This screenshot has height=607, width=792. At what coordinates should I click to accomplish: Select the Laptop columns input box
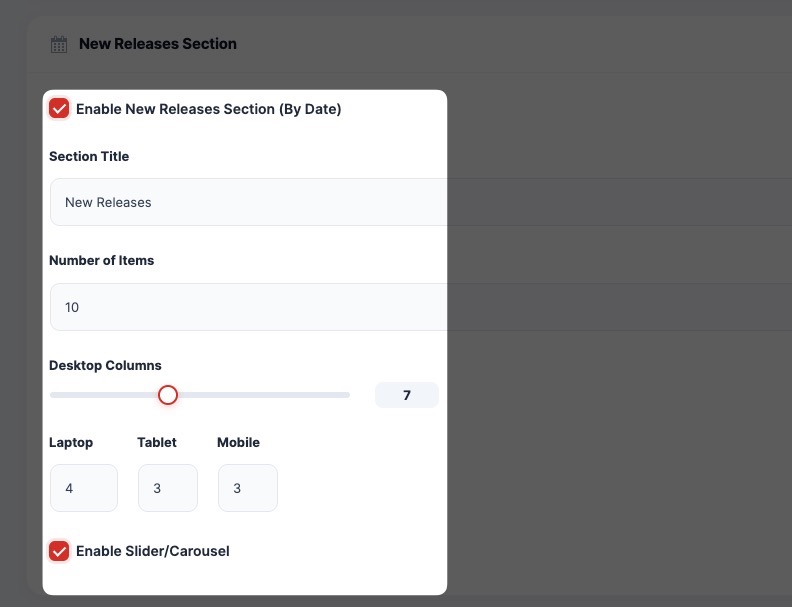point(84,488)
